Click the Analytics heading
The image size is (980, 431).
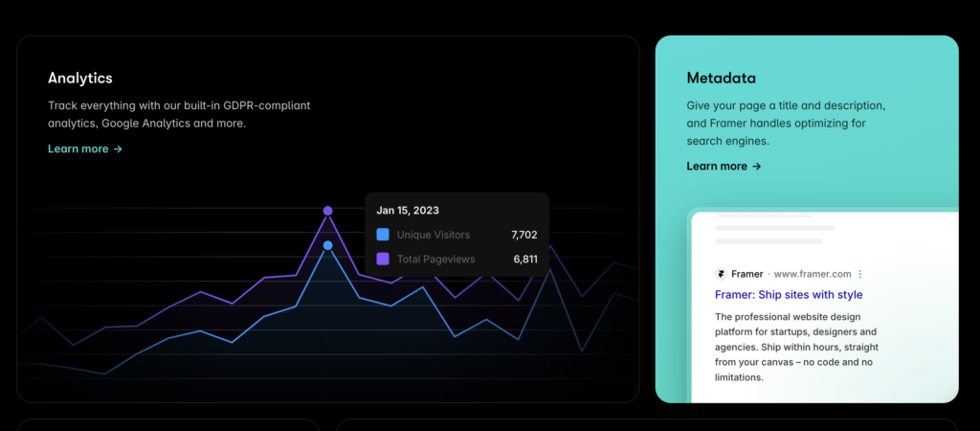[80, 79]
